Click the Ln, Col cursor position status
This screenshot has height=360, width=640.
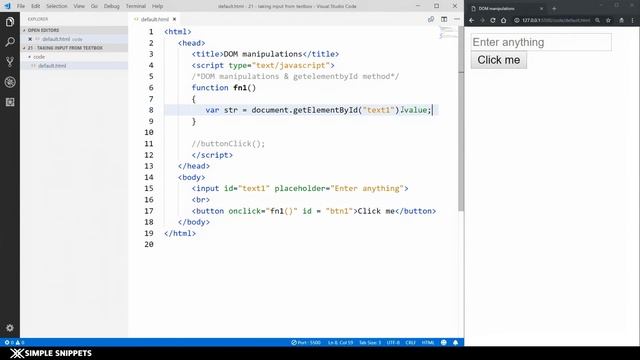340,342
